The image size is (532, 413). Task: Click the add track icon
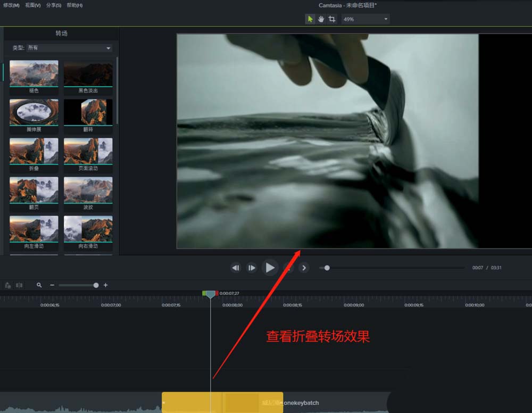(7, 285)
